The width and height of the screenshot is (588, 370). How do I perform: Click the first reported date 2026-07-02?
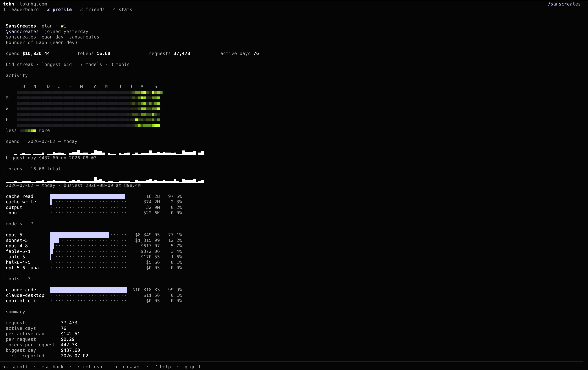click(x=74, y=356)
